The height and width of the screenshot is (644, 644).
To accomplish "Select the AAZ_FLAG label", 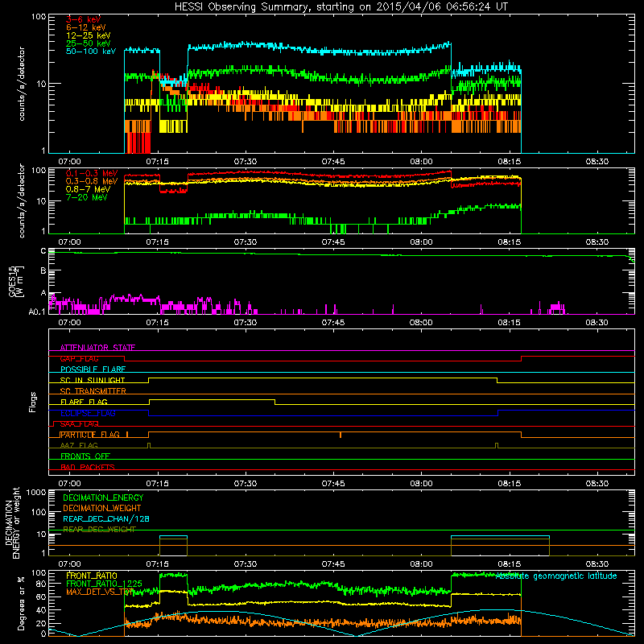I will click(79, 446).
